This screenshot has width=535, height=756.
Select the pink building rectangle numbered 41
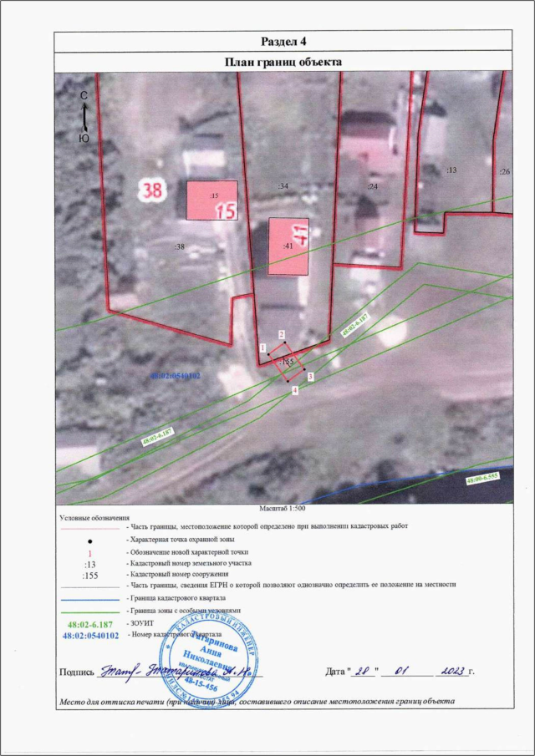point(288,246)
